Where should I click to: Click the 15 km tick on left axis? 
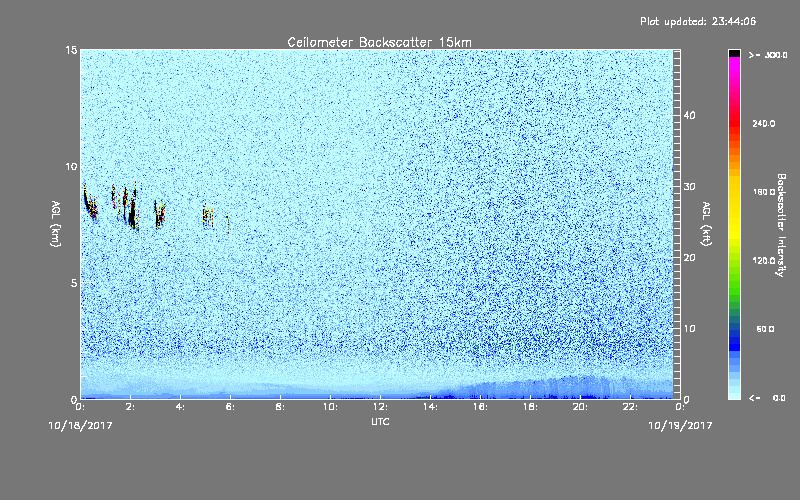pos(71,50)
